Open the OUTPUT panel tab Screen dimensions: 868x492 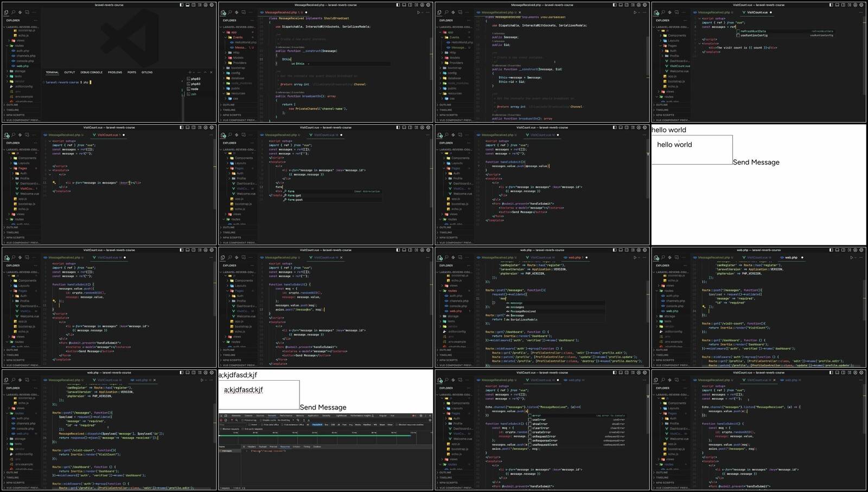point(69,72)
